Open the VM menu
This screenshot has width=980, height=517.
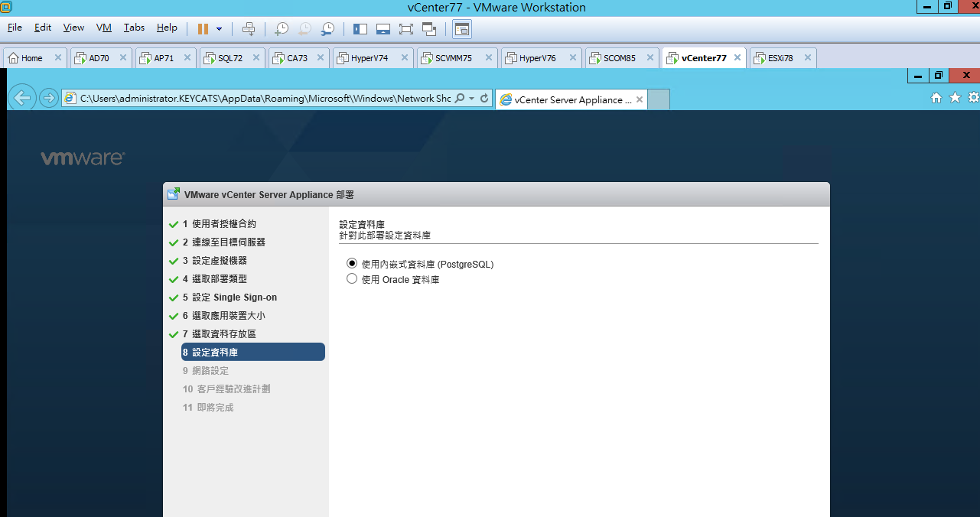(x=104, y=28)
